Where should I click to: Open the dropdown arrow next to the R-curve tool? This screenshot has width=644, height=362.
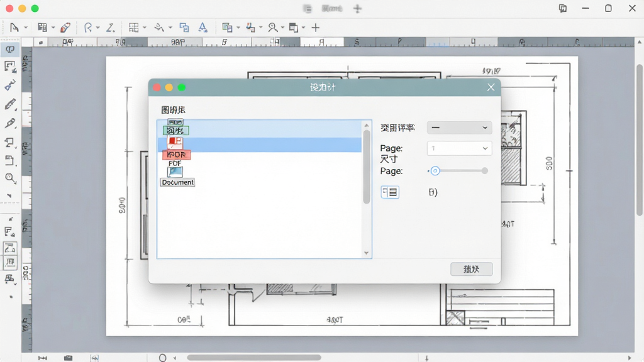[x=97, y=28]
